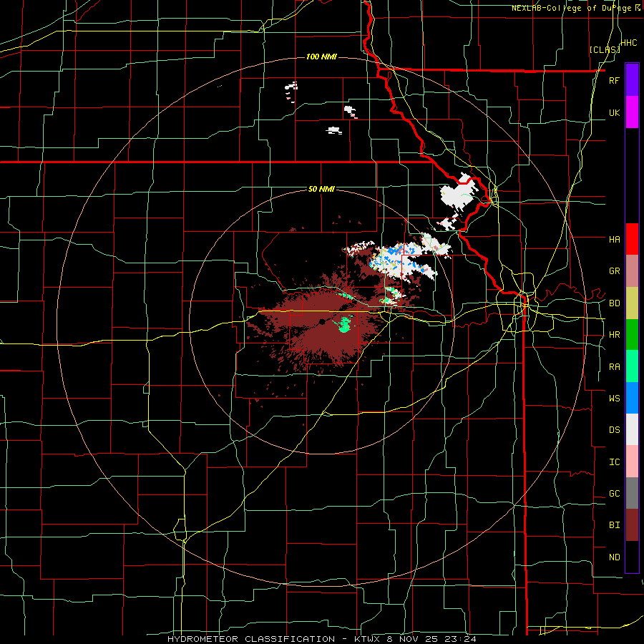The image size is (644, 644).
Task: Click the [CLAS] units label
Action: pos(605,49)
